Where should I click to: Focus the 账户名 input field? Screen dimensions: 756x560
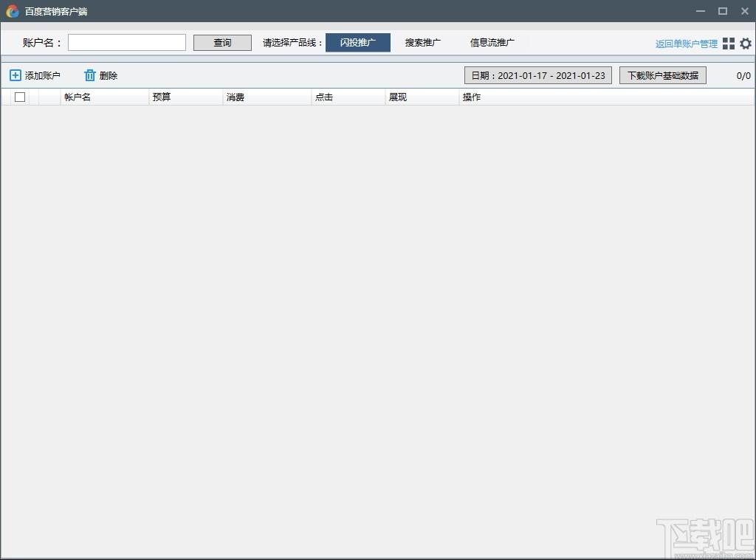(x=127, y=42)
